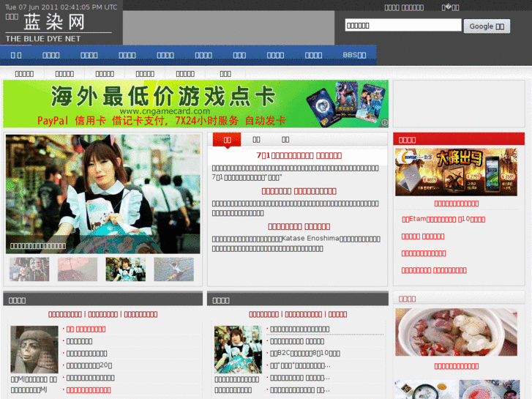This screenshot has width=532, height=399.
Task: Open the 海外最低价游戏点卡 banner advertisement
Action: click(196, 104)
